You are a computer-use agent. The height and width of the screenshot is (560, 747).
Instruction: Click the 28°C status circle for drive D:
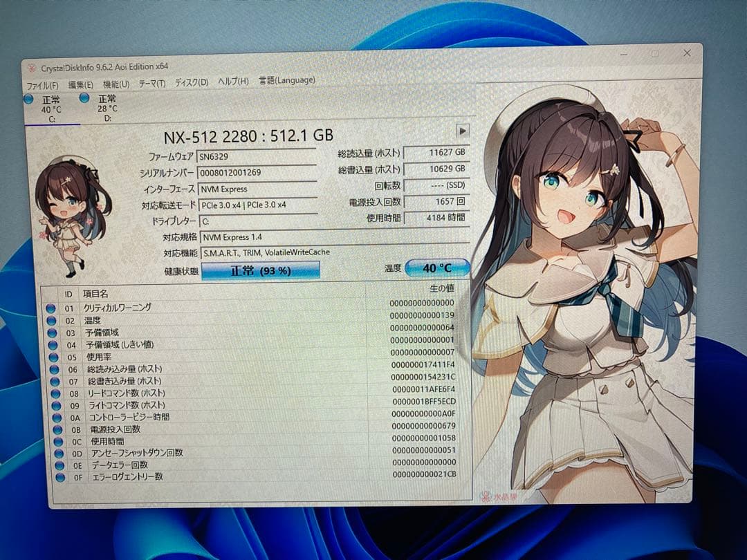(83, 97)
